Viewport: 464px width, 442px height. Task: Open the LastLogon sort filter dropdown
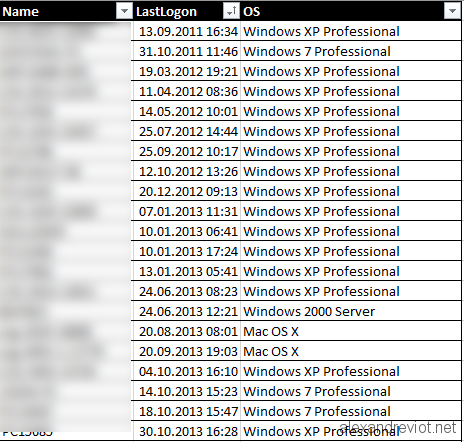(x=231, y=11)
